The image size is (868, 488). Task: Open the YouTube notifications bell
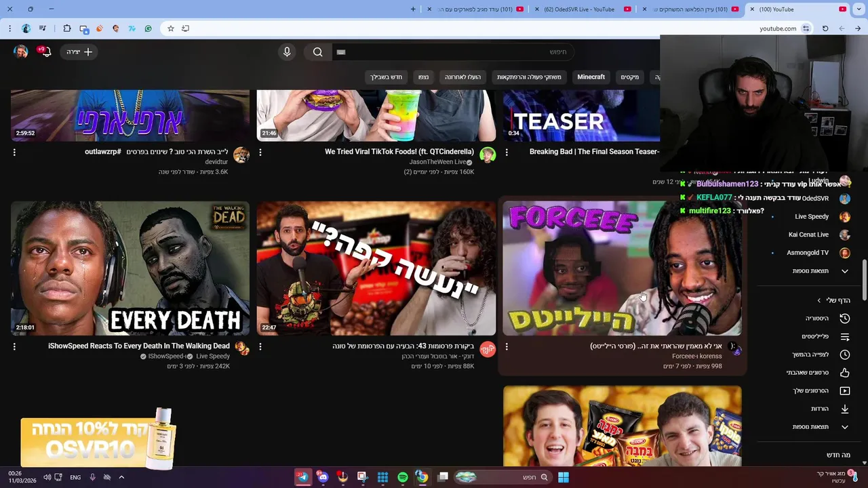[x=45, y=52]
